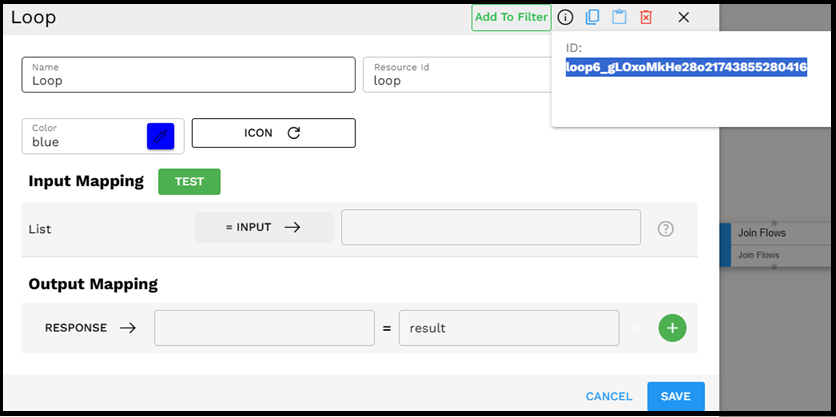
Task: Click the red delete icon
Action: [647, 17]
